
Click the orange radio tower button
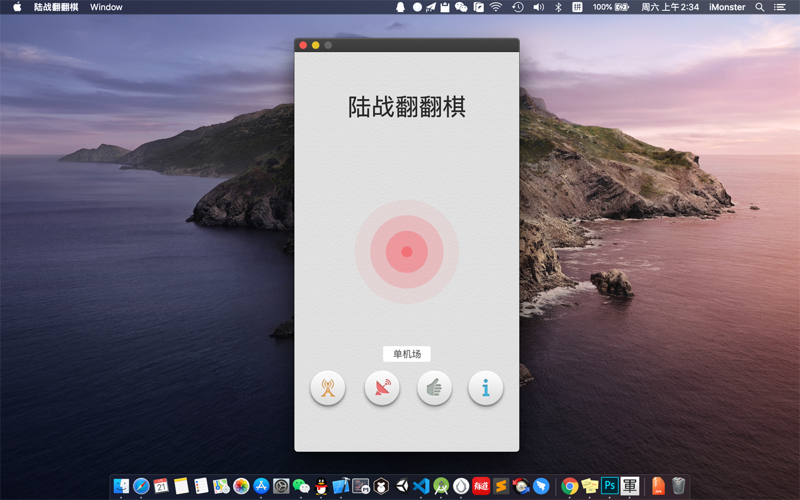328,388
